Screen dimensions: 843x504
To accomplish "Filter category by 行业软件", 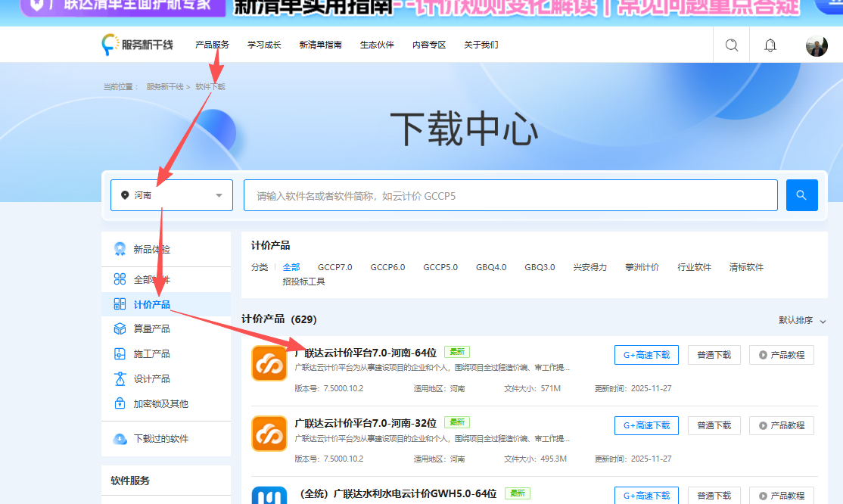I will 694,267.
